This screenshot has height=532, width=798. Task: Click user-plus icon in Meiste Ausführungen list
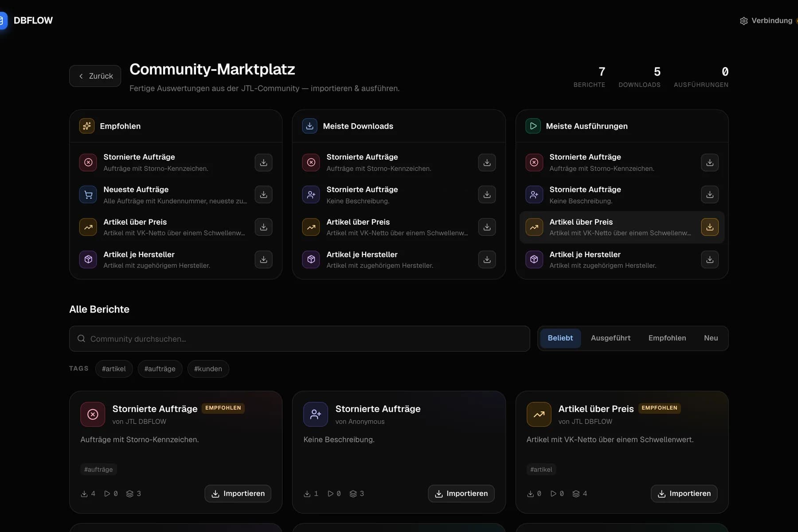tap(534, 195)
